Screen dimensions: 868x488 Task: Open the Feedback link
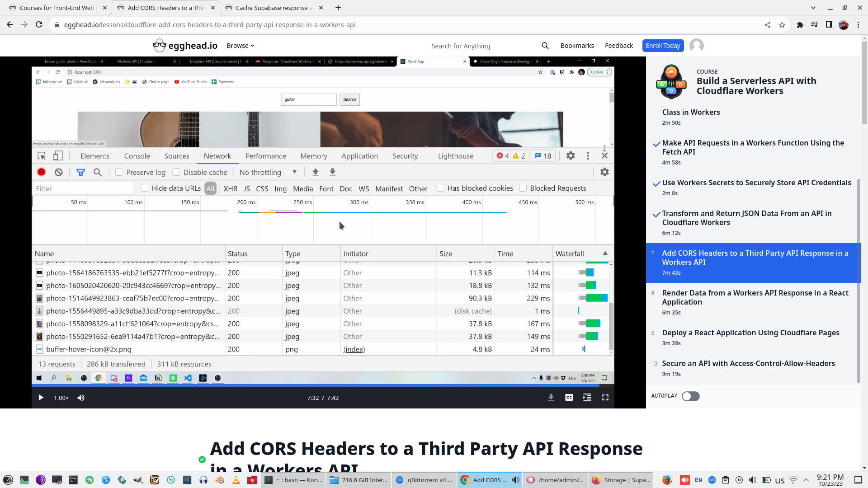[x=618, y=46]
